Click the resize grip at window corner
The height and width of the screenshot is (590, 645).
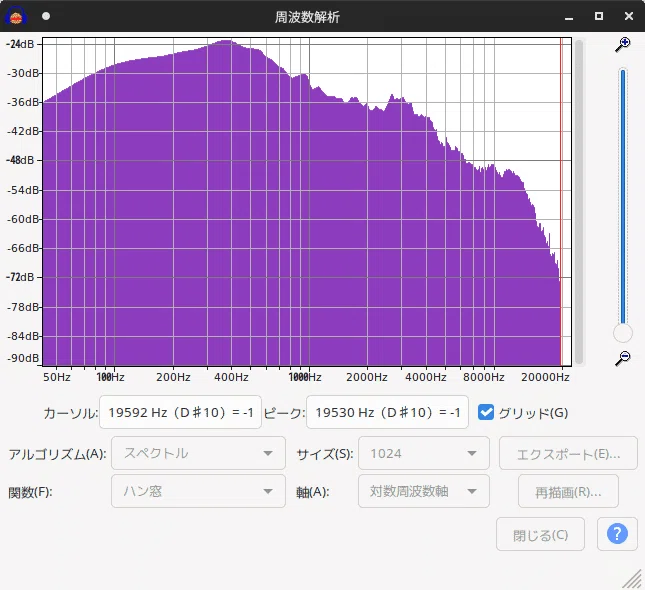633,578
